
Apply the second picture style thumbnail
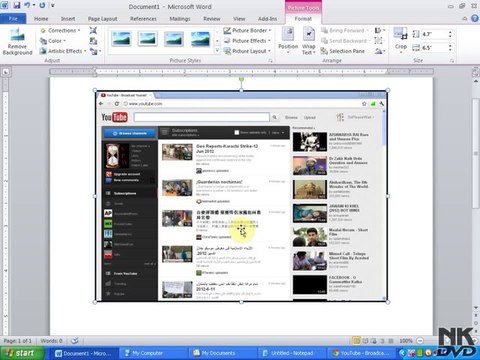[x=147, y=39]
